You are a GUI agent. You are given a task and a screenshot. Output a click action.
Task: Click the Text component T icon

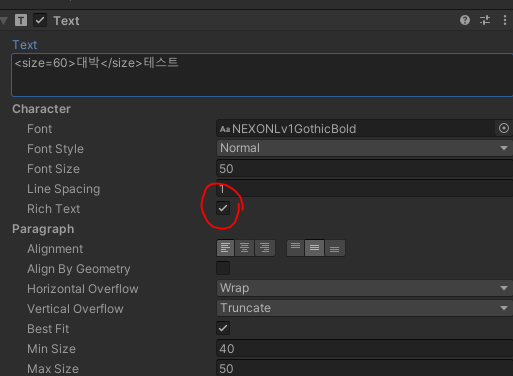tap(21, 20)
